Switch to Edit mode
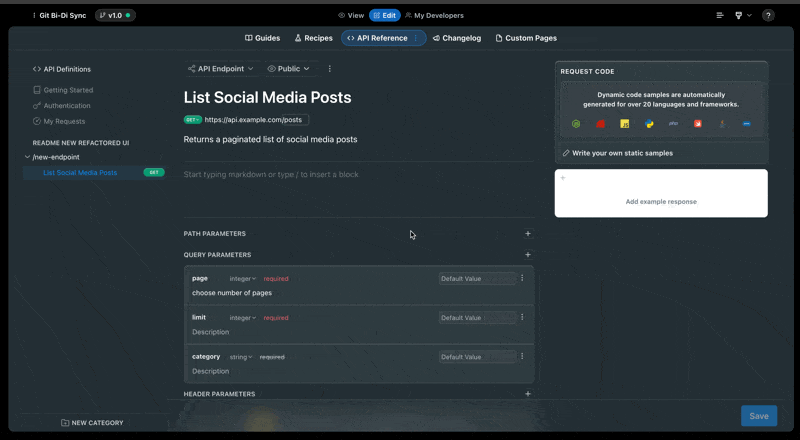Viewport: 800px width, 440px height. pos(385,15)
